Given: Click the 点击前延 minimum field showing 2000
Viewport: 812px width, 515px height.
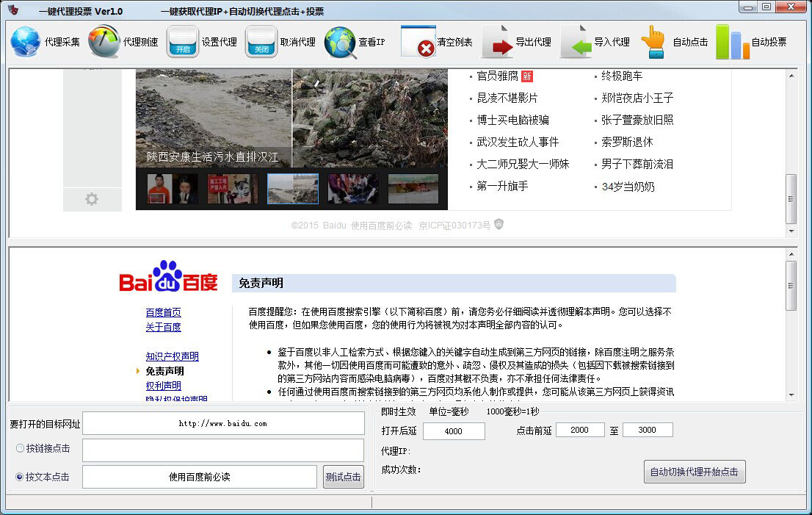Looking at the screenshot, I should tap(580, 430).
